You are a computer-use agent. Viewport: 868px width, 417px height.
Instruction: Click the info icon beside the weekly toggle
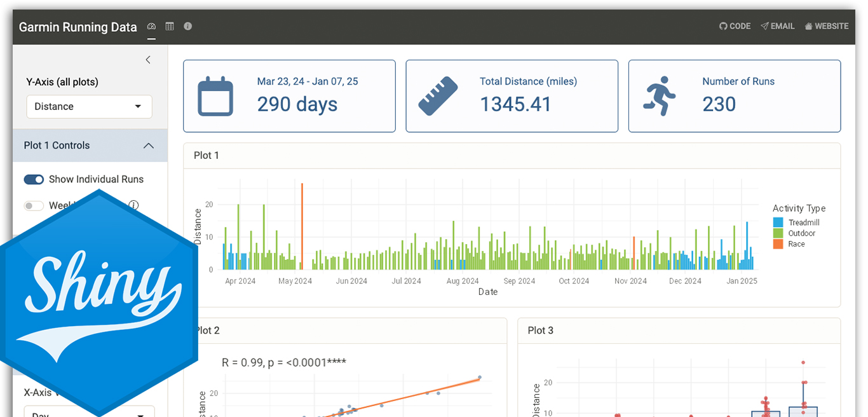coord(133,205)
